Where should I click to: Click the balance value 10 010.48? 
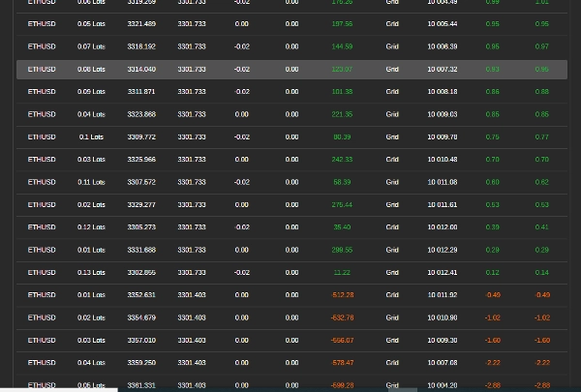[x=442, y=159]
